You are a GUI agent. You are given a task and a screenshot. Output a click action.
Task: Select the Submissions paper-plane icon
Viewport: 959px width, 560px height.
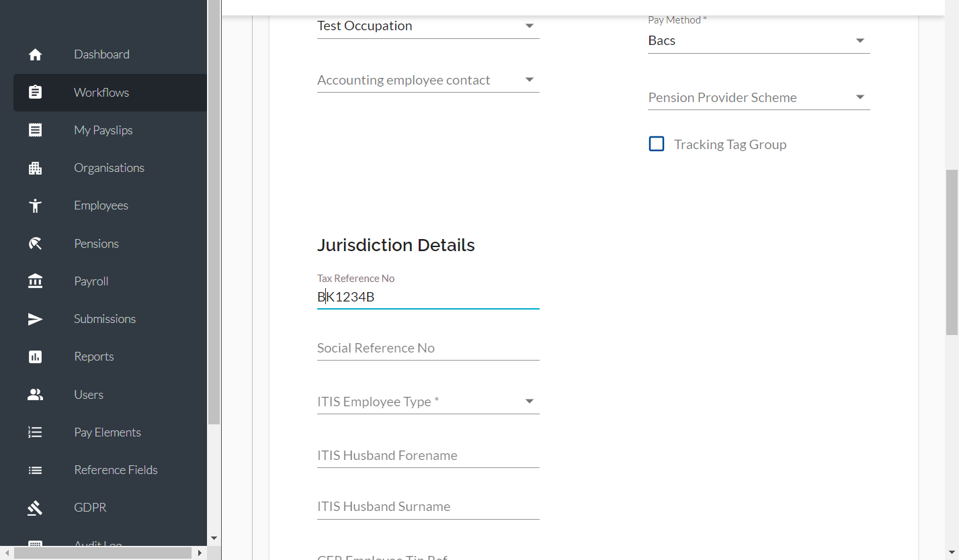pos(36,319)
